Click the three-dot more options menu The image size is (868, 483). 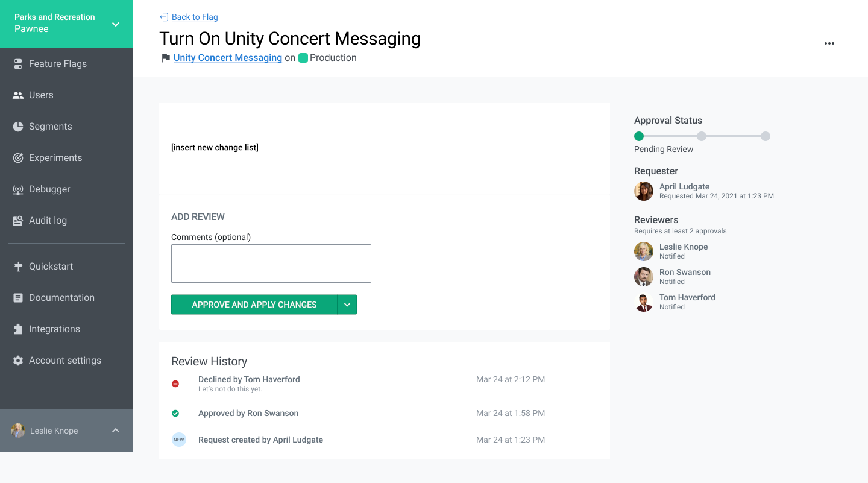coord(829,43)
